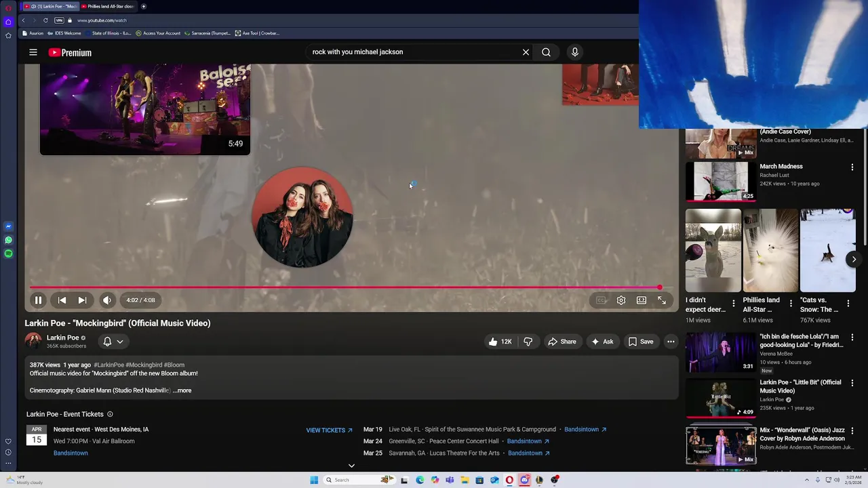The height and width of the screenshot is (488, 868).
Task: Show info about Larkin Poe event tickets
Action: pyautogui.click(x=110, y=414)
